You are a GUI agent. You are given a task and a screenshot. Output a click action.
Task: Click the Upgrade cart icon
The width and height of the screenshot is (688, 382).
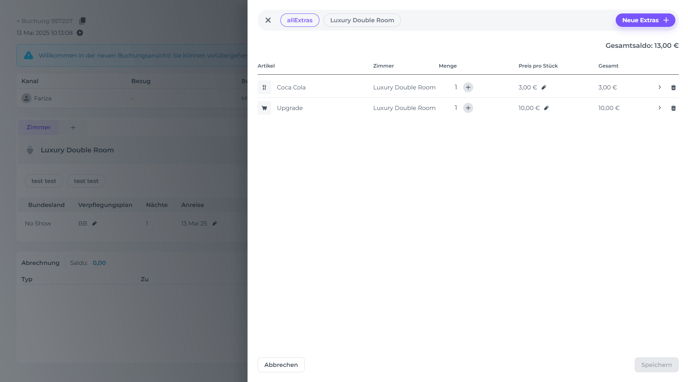[x=264, y=108]
